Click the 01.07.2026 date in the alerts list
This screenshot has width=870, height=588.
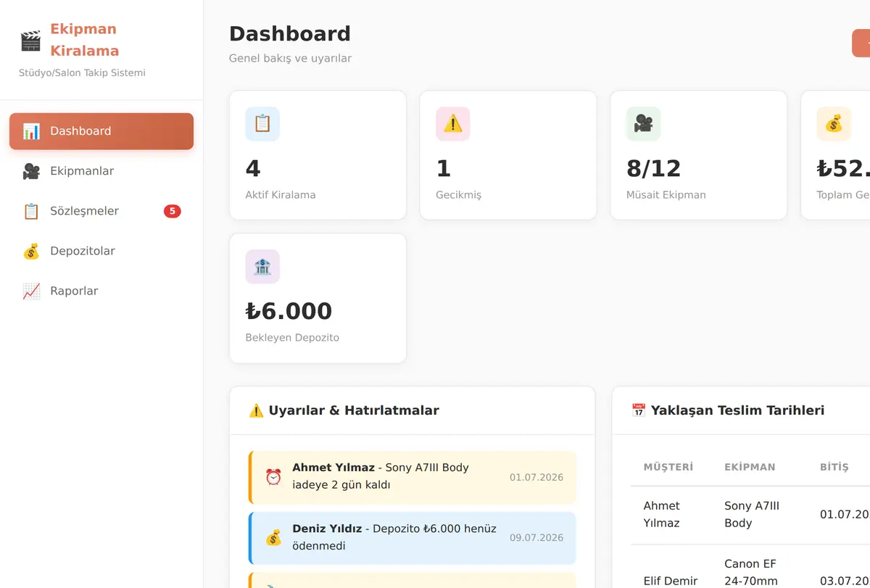click(x=536, y=477)
